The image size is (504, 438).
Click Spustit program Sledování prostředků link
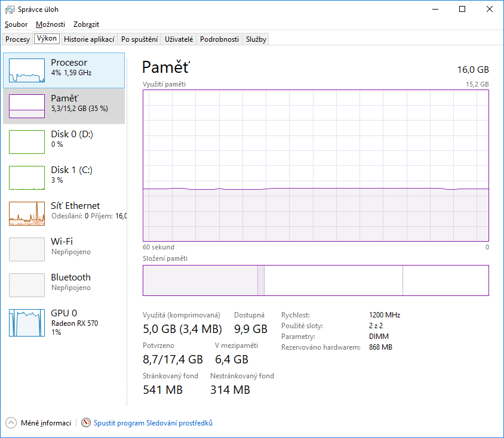coord(153,423)
